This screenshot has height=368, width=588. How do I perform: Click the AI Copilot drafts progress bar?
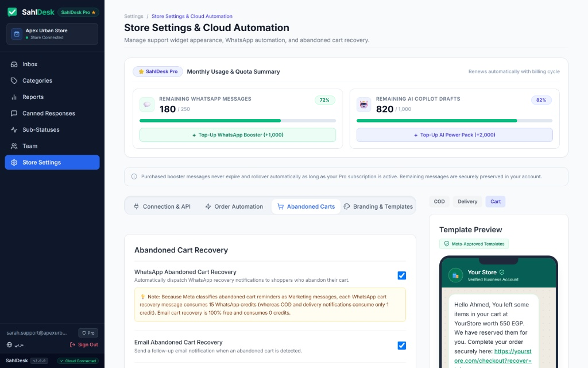coord(455,121)
